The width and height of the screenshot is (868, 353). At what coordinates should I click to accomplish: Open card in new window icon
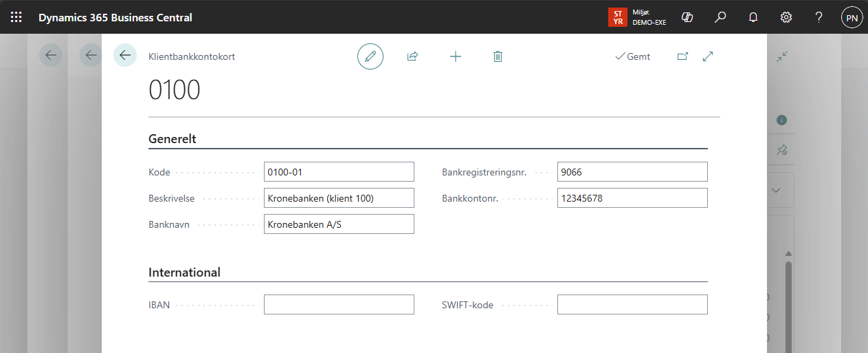click(682, 56)
